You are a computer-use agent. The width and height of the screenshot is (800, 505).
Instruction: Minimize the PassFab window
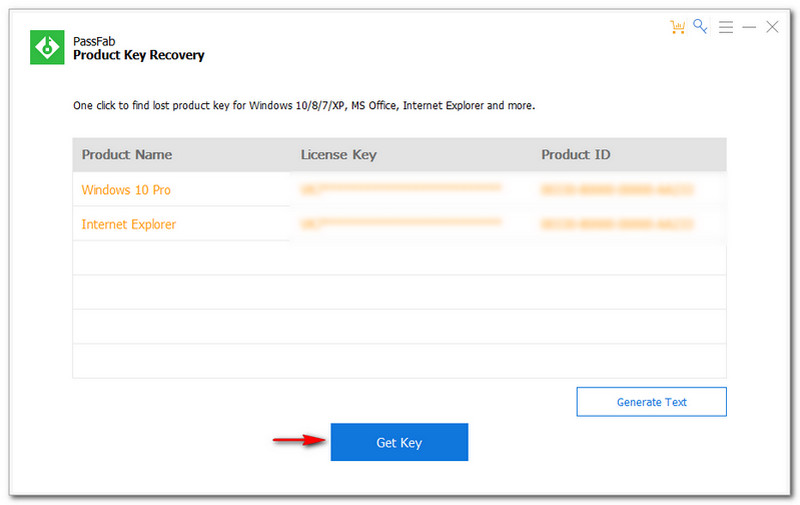click(749, 27)
